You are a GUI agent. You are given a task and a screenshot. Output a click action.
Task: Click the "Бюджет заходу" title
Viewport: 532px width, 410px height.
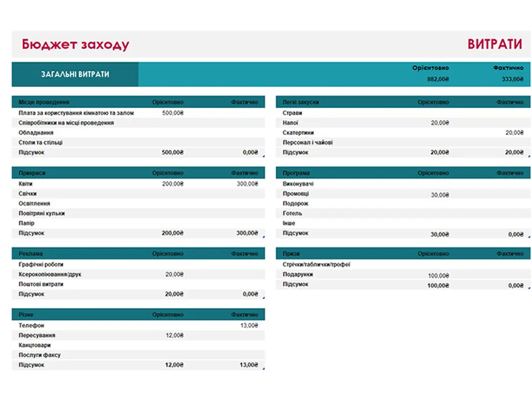click(x=75, y=45)
